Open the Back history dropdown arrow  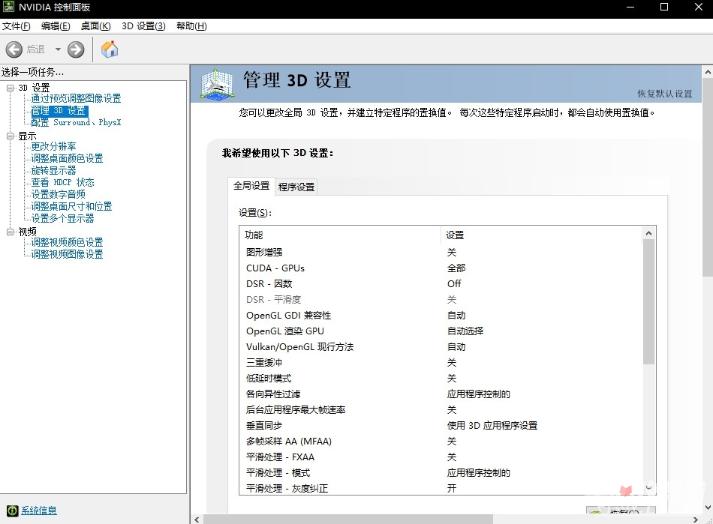(x=58, y=49)
